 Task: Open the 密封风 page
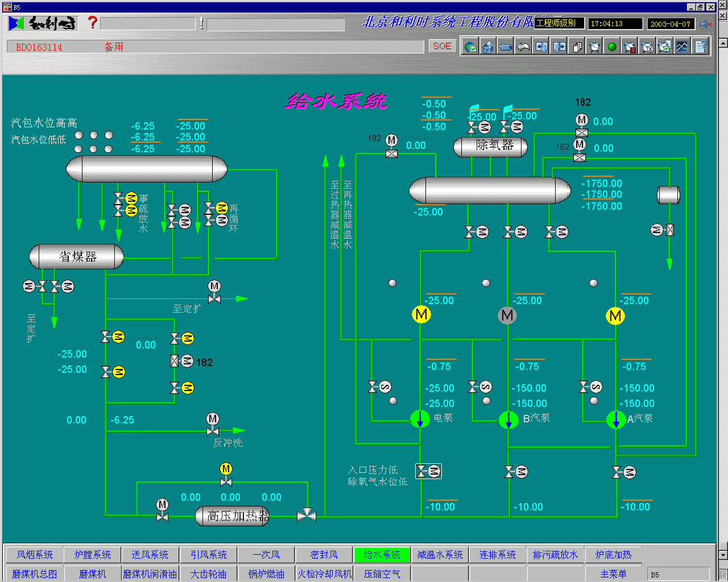tap(324, 555)
